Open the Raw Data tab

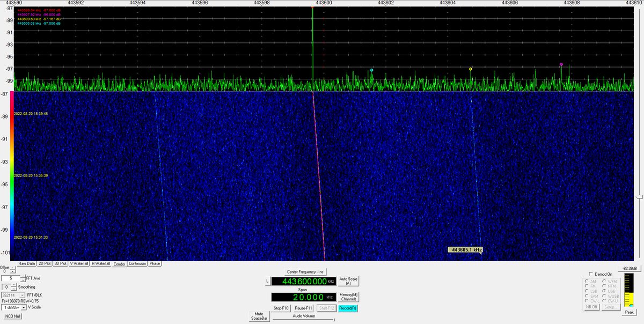[x=27, y=263]
